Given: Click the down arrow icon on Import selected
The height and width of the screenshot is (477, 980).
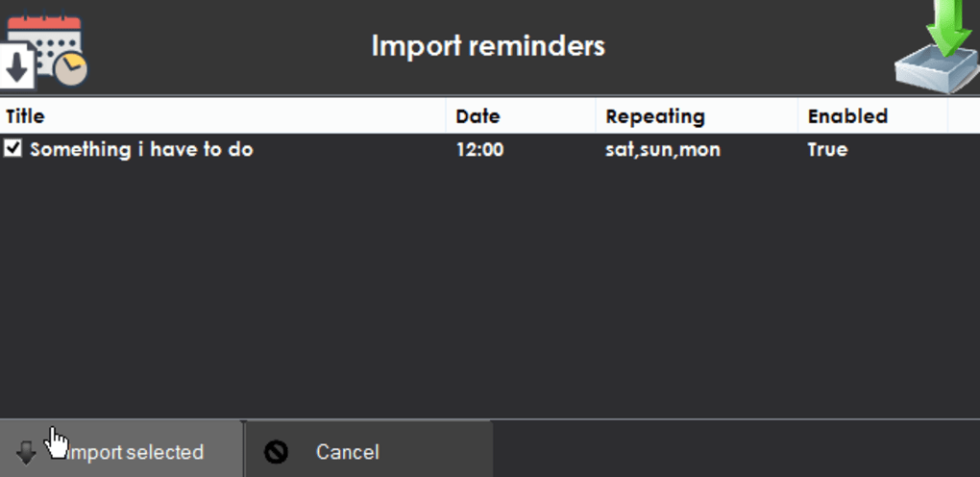Looking at the screenshot, I should tap(27, 453).
